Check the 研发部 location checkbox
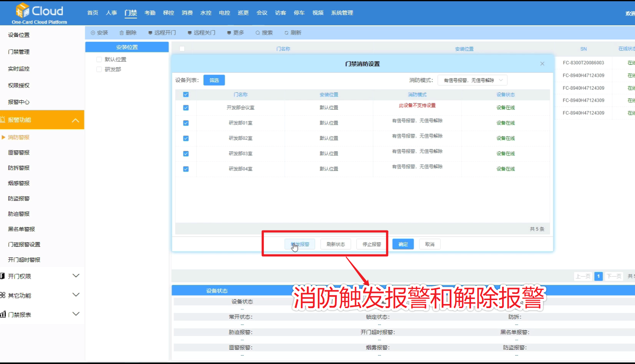Screen dimensions: 635x364 100,69
